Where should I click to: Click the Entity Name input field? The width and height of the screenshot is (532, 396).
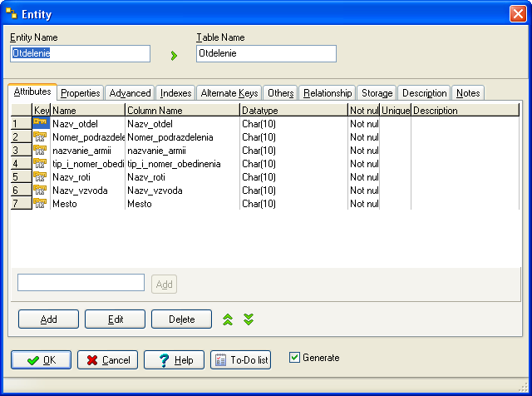[80, 54]
